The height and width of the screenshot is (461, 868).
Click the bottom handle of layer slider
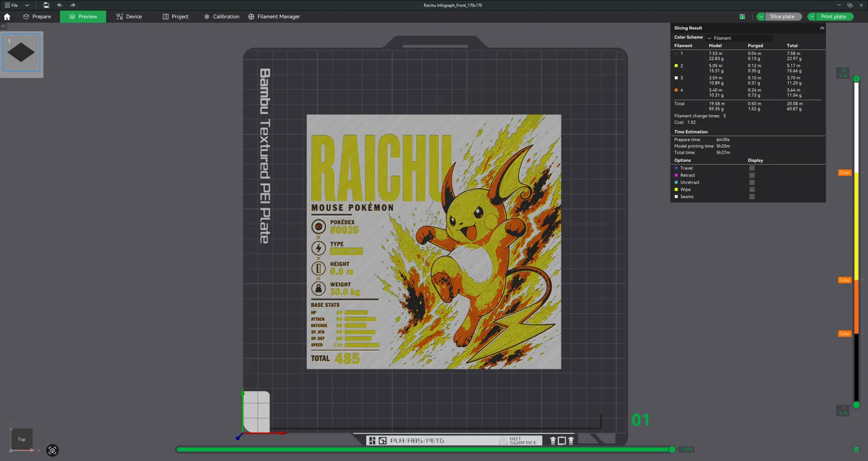point(856,405)
